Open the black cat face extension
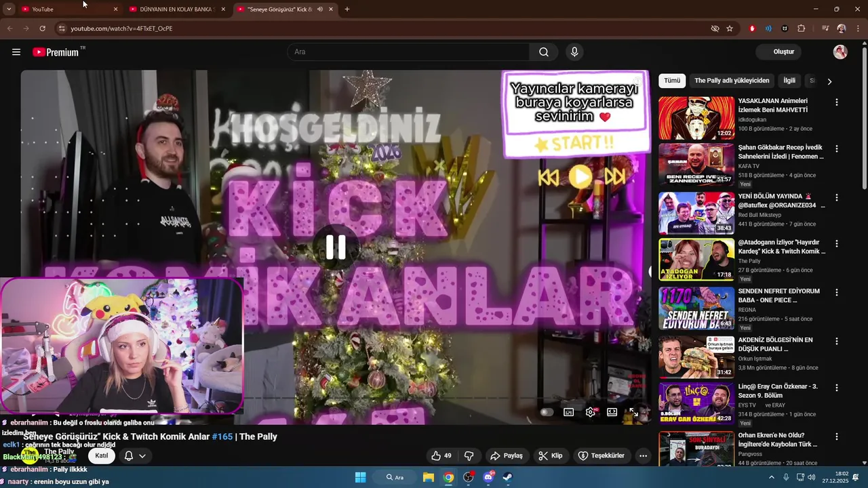Screen dimensions: 868x488 click(x=785, y=28)
